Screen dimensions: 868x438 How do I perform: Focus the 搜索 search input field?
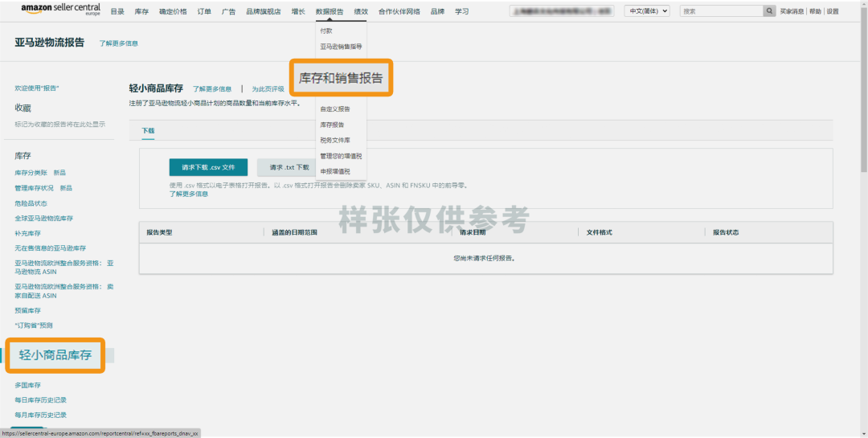(721, 11)
